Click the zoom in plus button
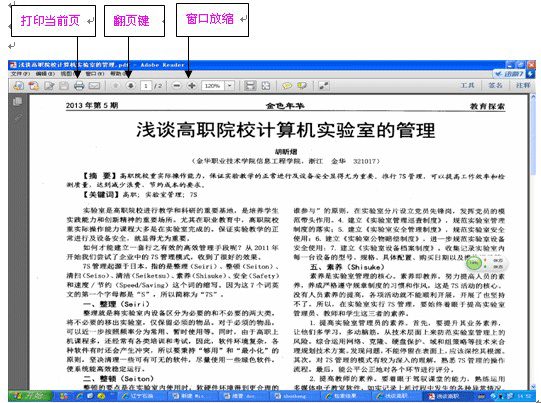This screenshot has width=541, height=403. click(x=192, y=86)
